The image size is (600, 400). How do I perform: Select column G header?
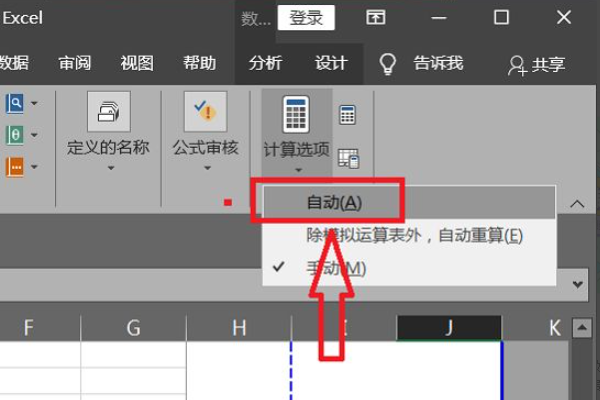(x=134, y=328)
